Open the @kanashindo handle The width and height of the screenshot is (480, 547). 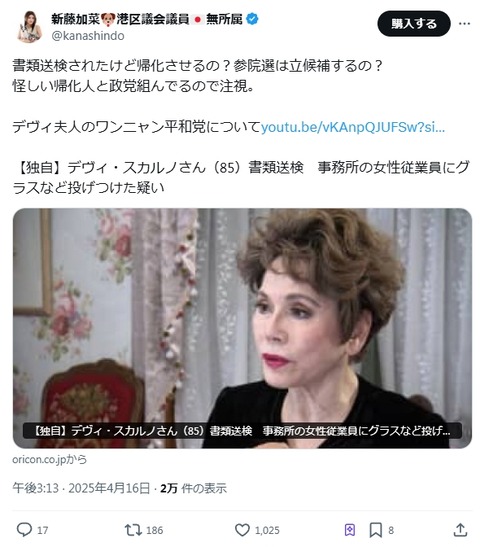[88, 36]
